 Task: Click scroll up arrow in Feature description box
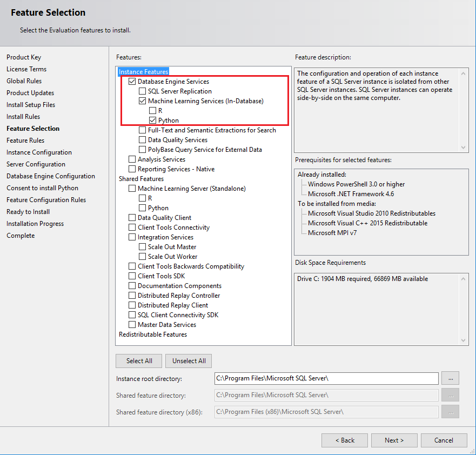[x=463, y=72]
